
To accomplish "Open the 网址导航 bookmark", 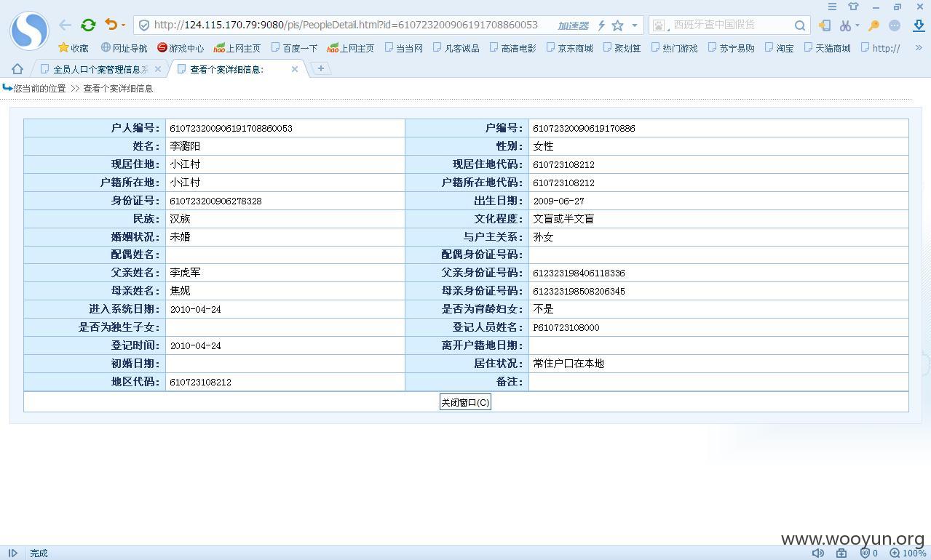I will (x=124, y=48).
